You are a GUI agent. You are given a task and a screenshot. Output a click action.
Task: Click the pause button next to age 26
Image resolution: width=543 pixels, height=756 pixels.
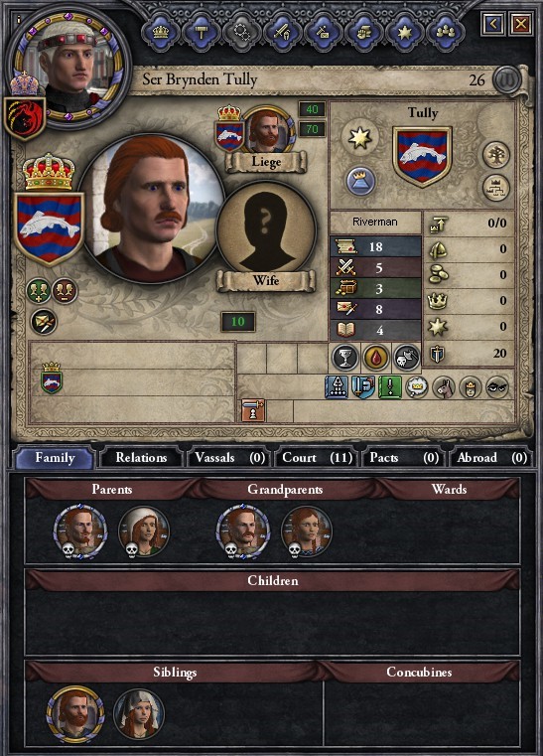click(x=507, y=78)
